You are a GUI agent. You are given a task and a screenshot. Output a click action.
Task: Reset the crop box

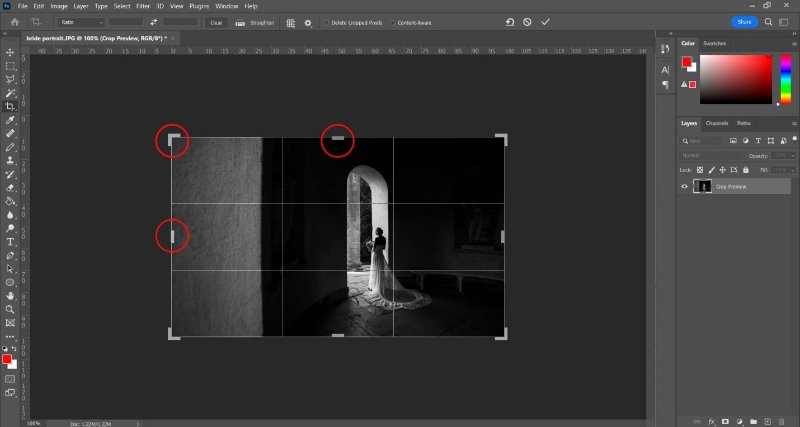(x=510, y=22)
